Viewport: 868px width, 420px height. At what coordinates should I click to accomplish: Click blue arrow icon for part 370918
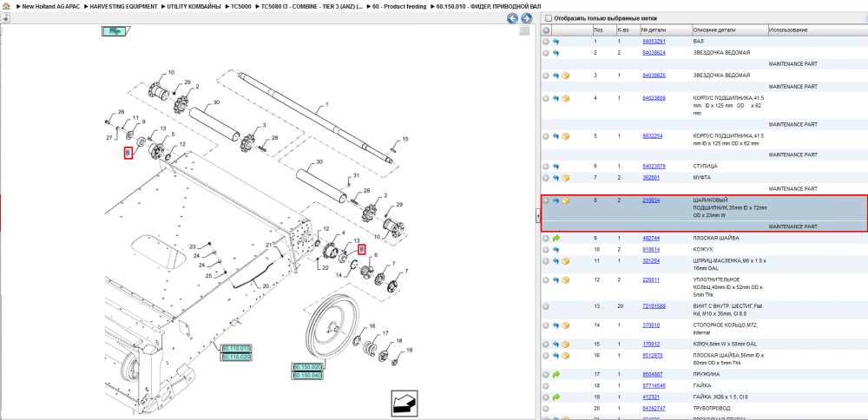[556, 325]
